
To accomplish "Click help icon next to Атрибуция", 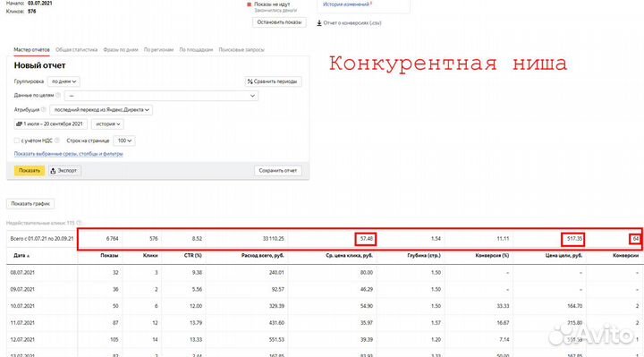I will [44, 109].
